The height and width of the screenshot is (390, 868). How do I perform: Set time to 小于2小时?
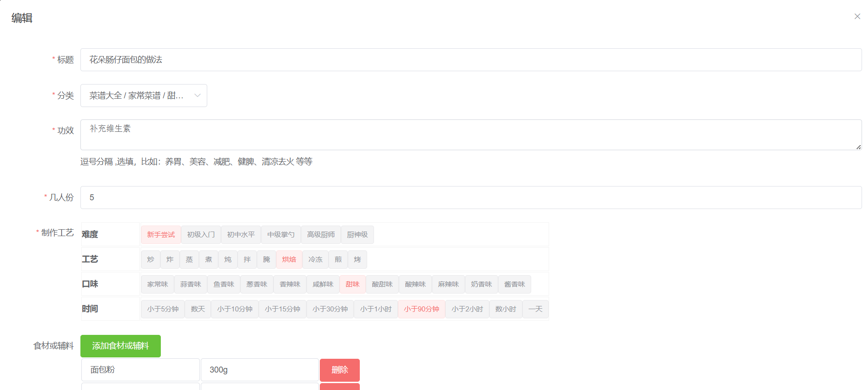[x=467, y=309]
